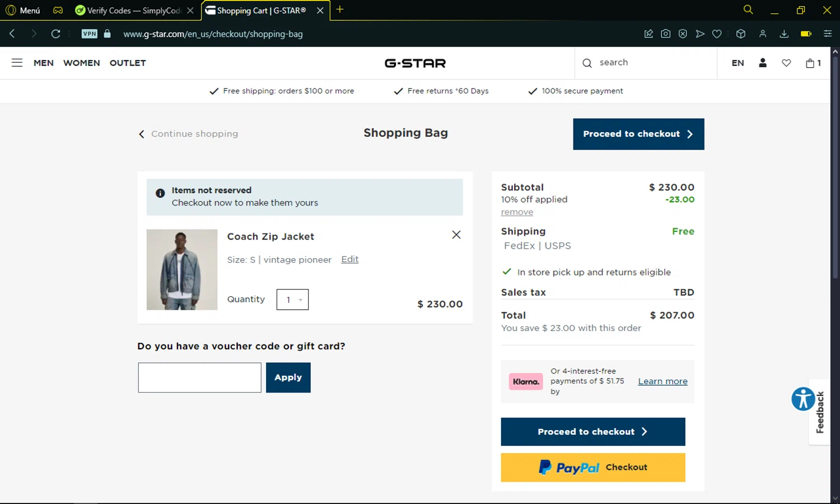This screenshot has height=504, width=840.
Task: Open browser easy setup menu icon
Action: [828, 34]
